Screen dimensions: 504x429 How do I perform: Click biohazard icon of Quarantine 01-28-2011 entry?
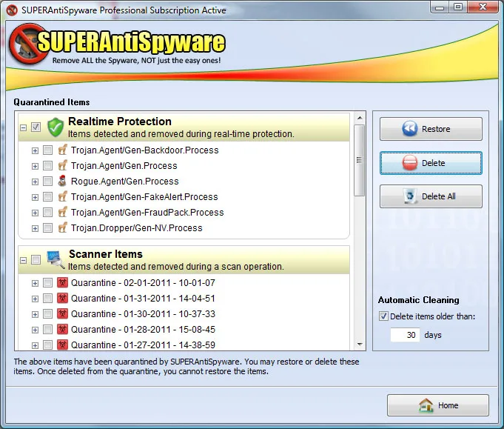[x=63, y=329]
